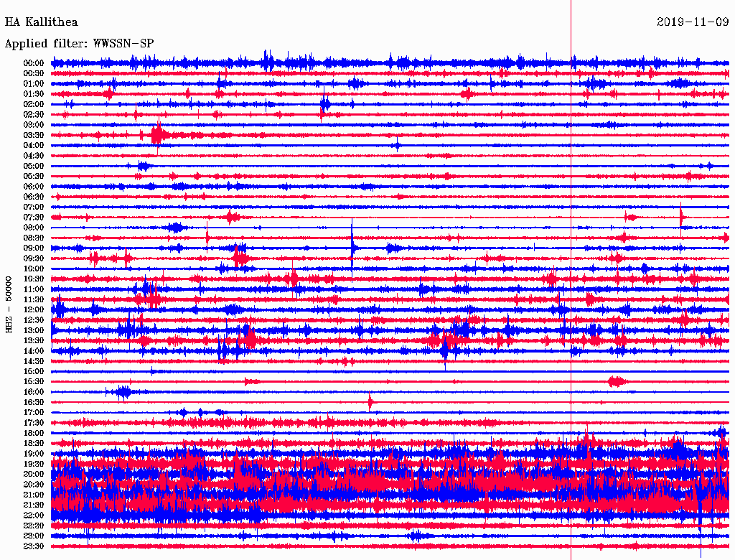Select the 19:30 time label
The width and height of the screenshot is (735, 560).
[x=34, y=465]
